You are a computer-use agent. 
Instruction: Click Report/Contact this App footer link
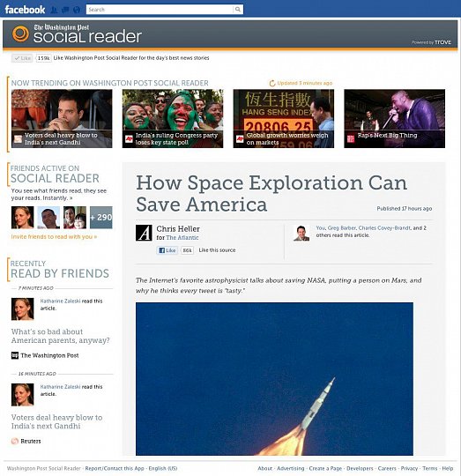(x=115, y=468)
